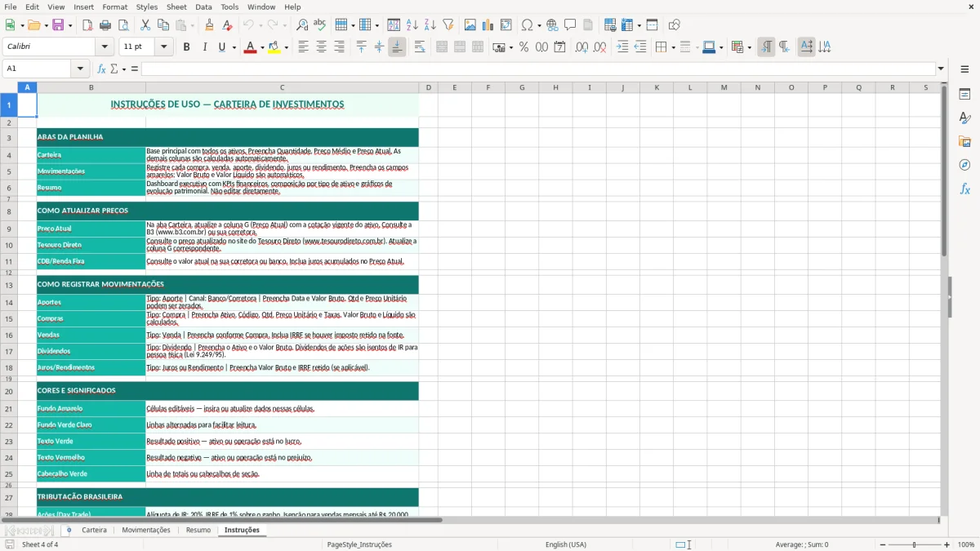Insert a special character (Omega)
The image size is (980, 551).
pos(527,25)
